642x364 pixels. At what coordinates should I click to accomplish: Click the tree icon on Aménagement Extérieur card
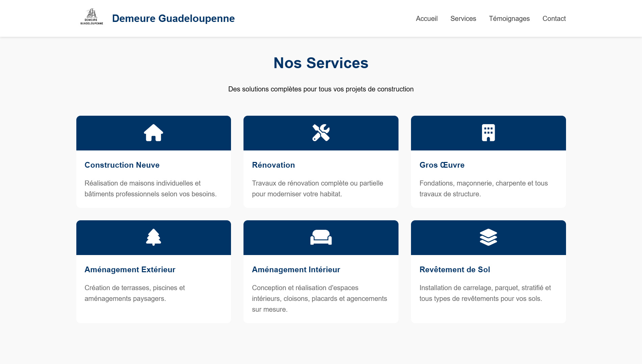click(x=154, y=237)
